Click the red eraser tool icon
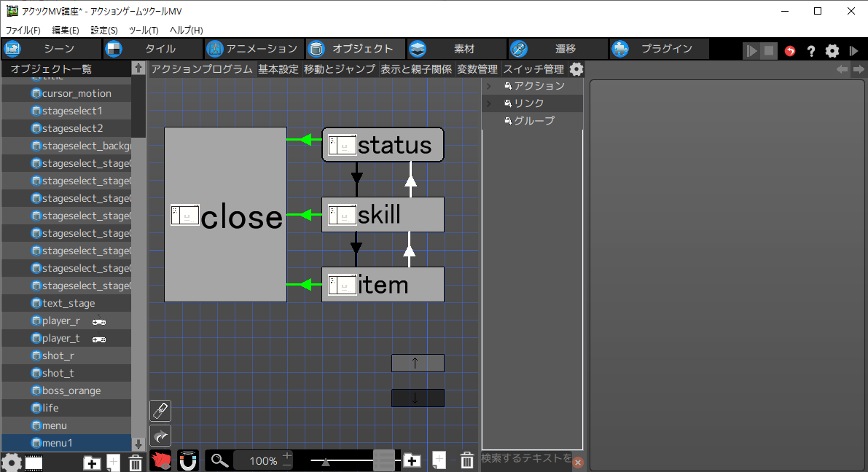This screenshot has height=472, width=868. 160,460
